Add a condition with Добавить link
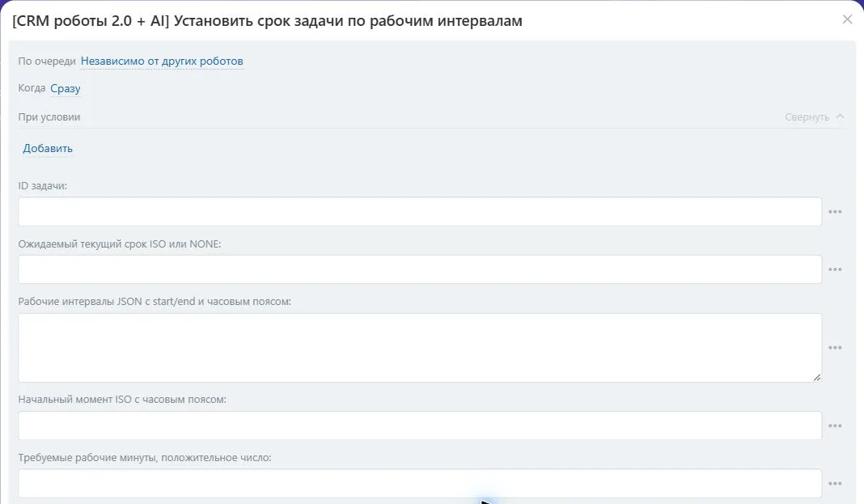This screenshot has height=504, width=864. 48,148
